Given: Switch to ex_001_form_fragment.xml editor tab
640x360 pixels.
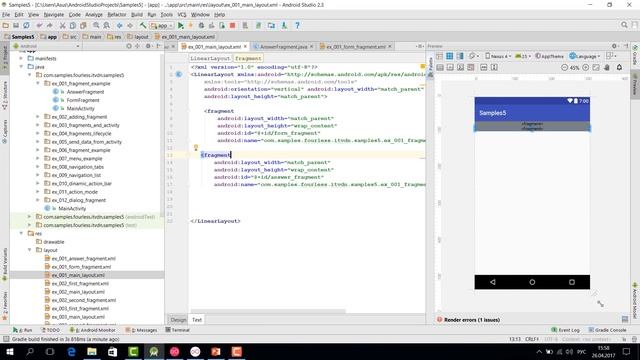Looking at the screenshot, I should pyautogui.click(x=356, y=47).
